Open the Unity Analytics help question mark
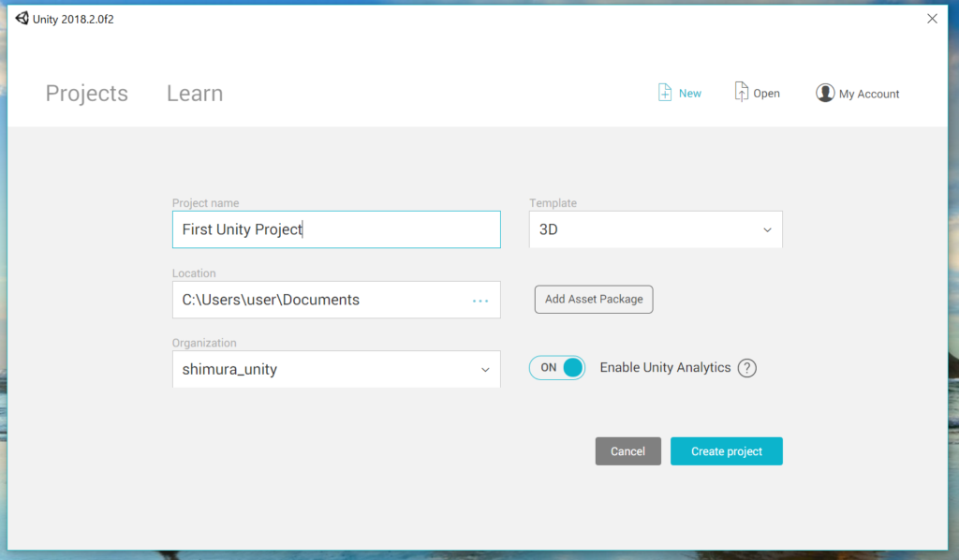This screenshot has width=959, height=560. point(746,368)
